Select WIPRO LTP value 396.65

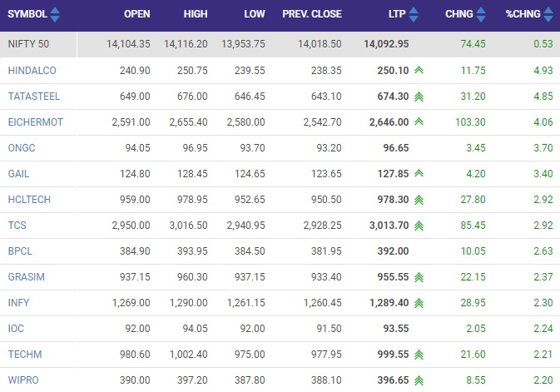(x=394, y=380)
